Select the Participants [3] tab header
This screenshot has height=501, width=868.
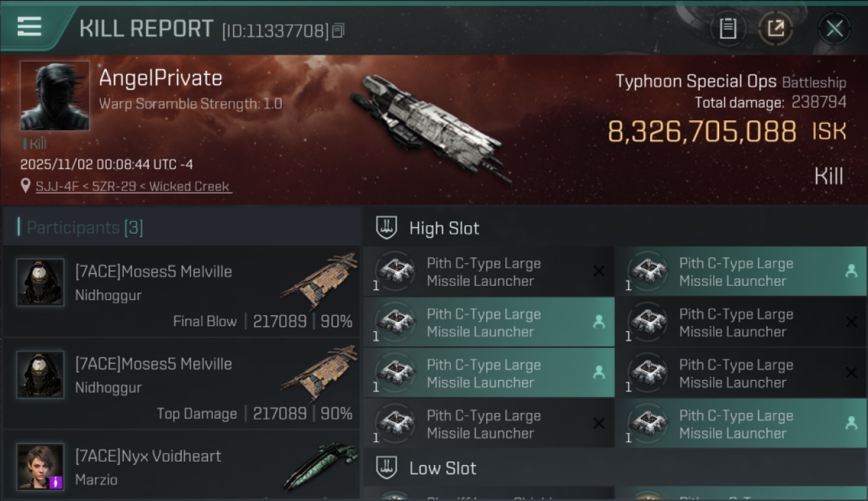[85, 228]
